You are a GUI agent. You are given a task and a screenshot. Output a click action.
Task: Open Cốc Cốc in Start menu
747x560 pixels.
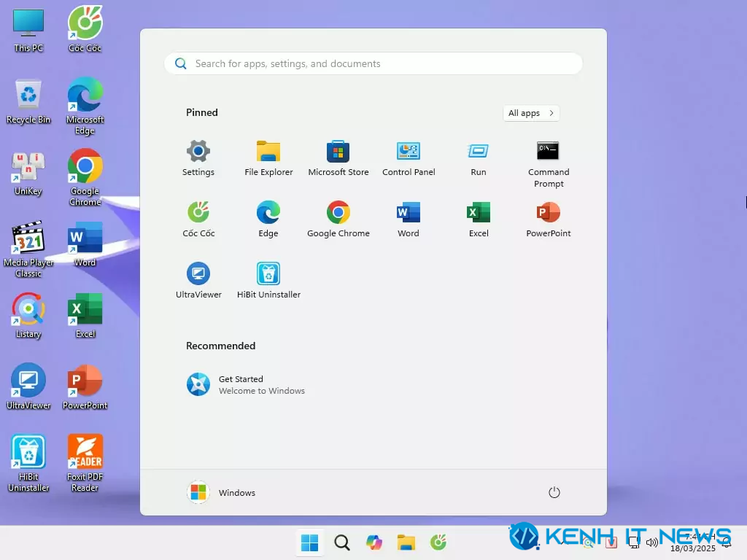[198, 219]
